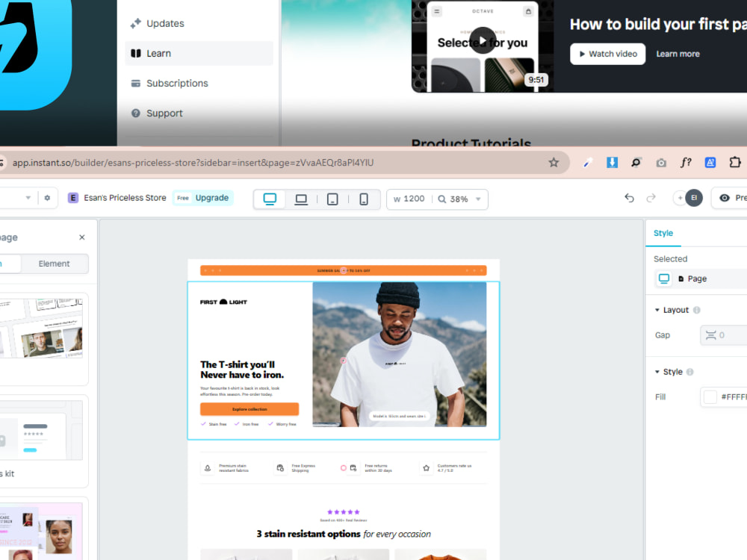747x560 pixels.
Task: Click the magnifier search extension icon
Action: click(x=636, y=163)
